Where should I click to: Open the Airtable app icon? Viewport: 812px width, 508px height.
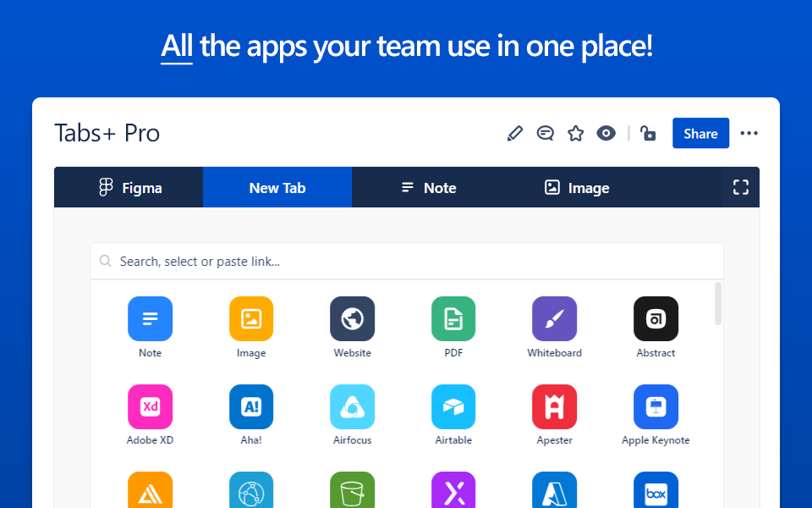tap(453, 406)
